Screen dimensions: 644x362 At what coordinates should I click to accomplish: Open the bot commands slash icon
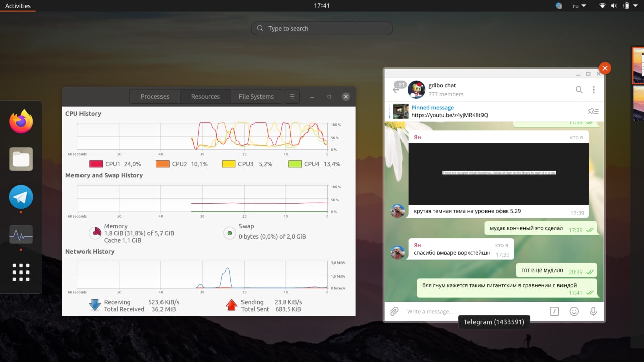pyautogui.click(x=554, y=311)
